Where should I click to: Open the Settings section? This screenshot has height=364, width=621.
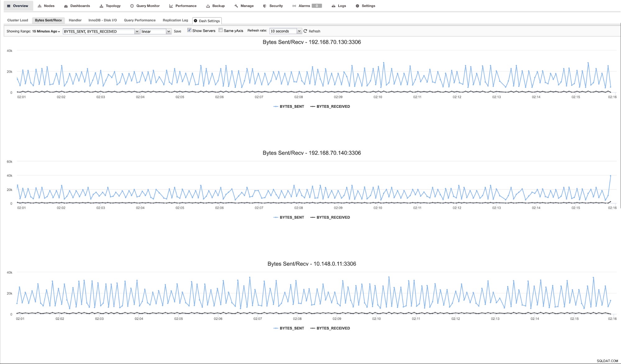(x=365, y=6)
